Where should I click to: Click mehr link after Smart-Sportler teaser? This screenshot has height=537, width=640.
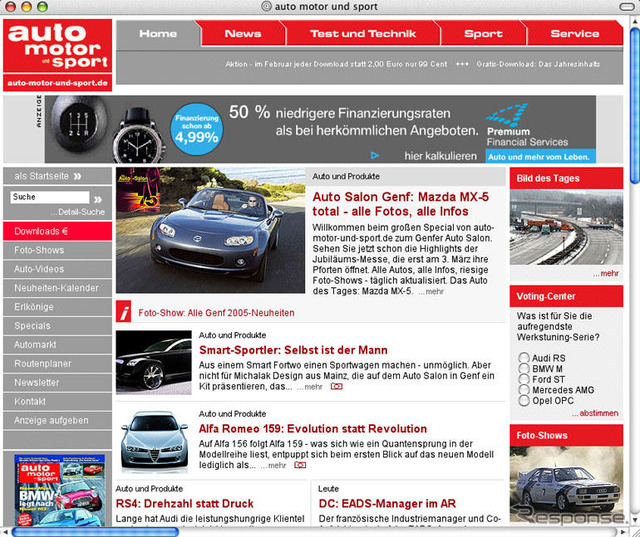click(x=310, y=387)
